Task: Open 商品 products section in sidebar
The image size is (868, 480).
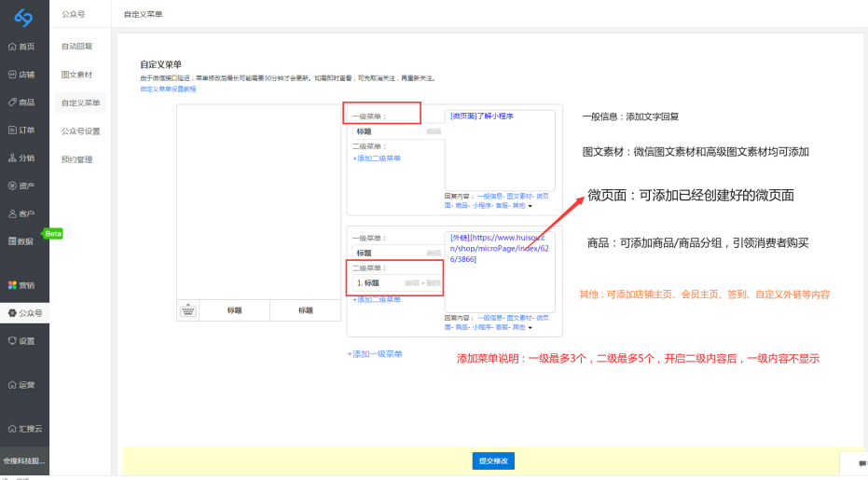Action: [x=21, y=102]
